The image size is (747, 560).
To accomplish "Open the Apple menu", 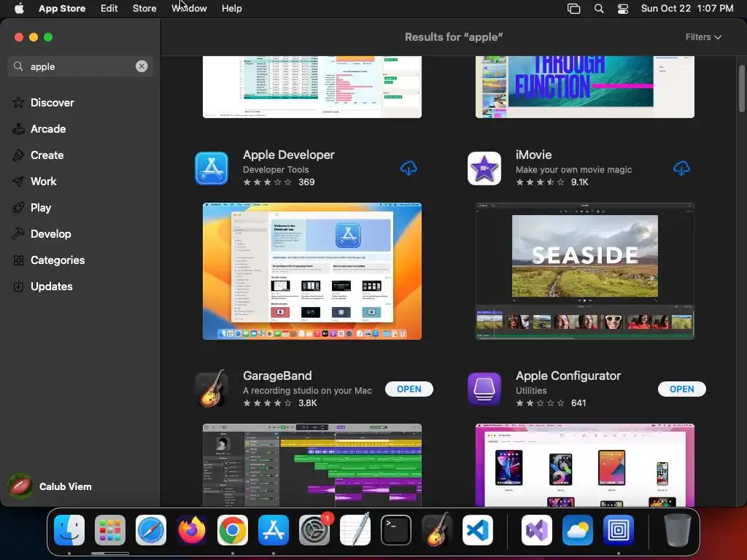I will tap(18, 9).
